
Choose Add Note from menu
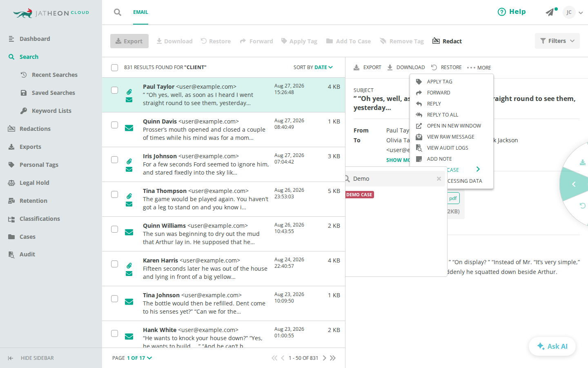pyautogui.click(x=439, y=159)
